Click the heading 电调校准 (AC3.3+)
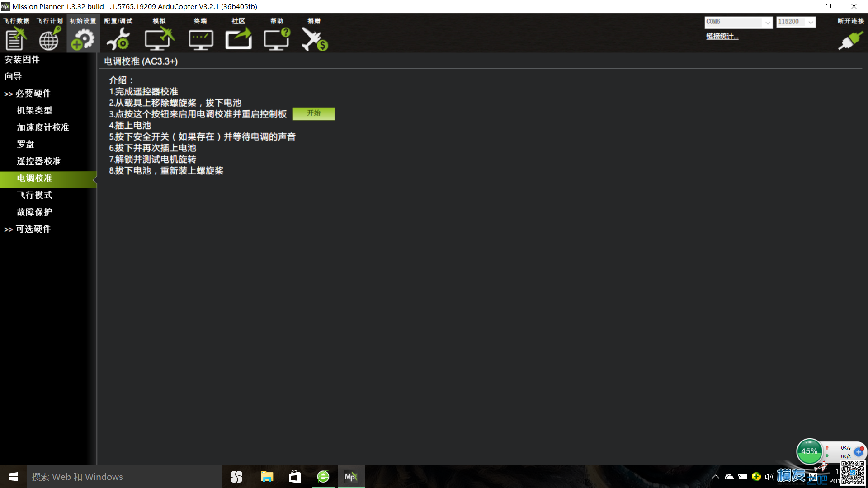 141,61
